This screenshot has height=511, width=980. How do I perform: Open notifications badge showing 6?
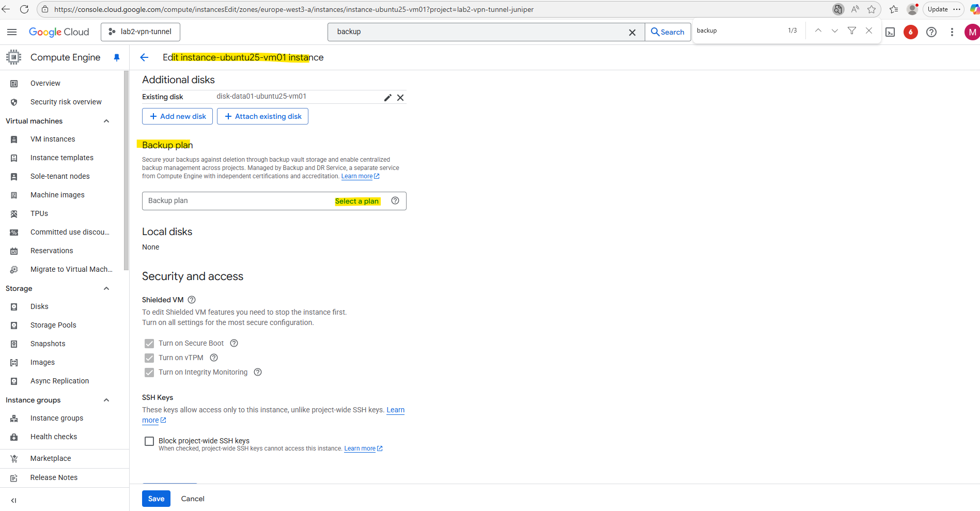click(x=911, y=32)
